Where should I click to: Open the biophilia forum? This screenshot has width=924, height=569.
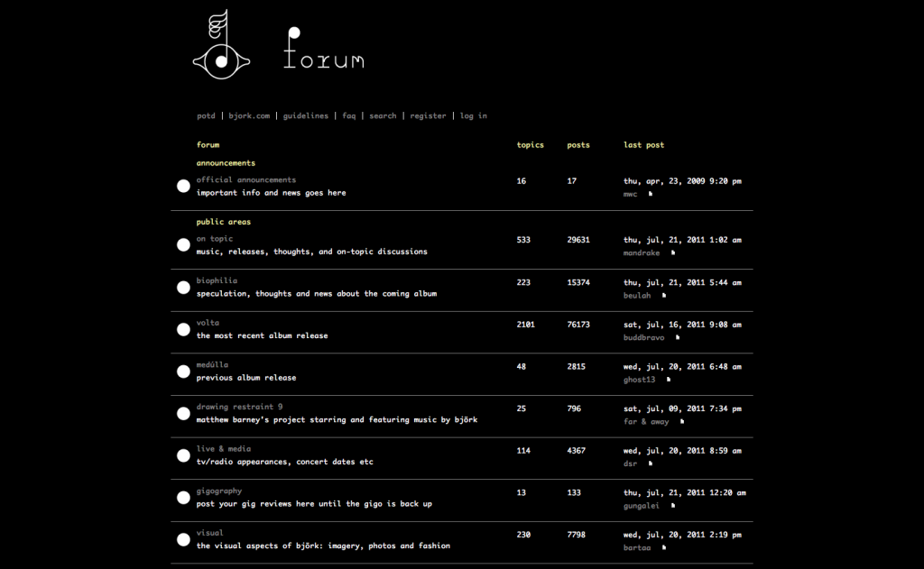pos(217,281)
